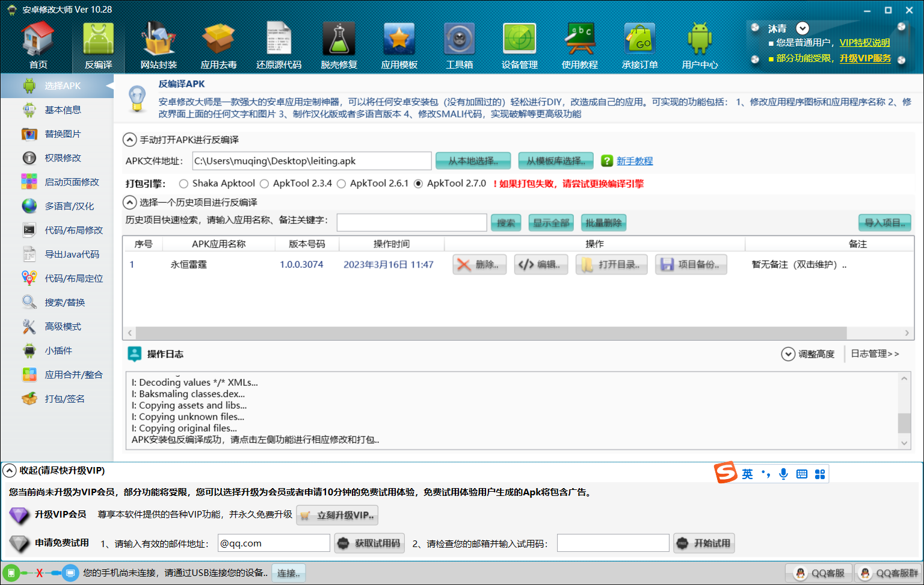
Task: Select the ApkTool 2.7.0 engine option
Action: [418, 184]
